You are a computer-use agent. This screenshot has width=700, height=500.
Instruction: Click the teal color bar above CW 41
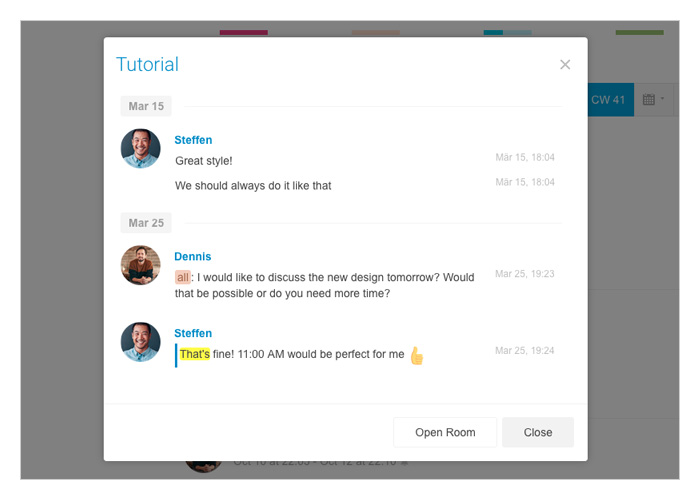(493, 33)
